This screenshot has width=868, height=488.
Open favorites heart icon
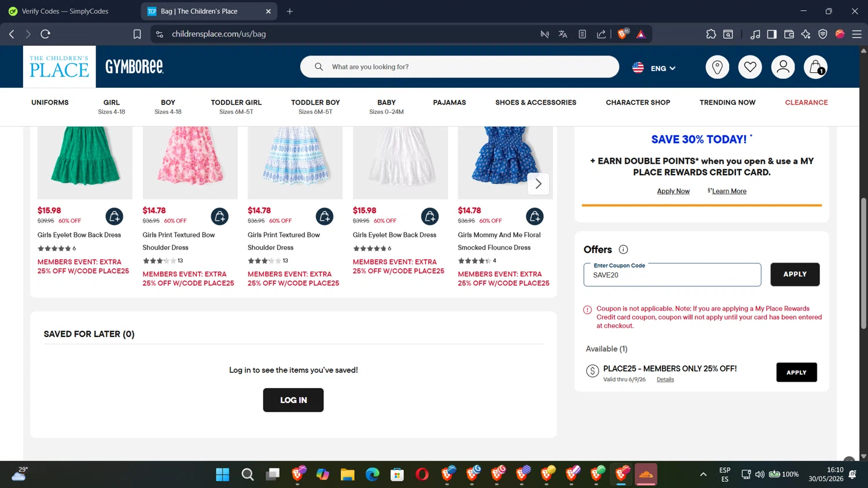click(x=750, y=68)
